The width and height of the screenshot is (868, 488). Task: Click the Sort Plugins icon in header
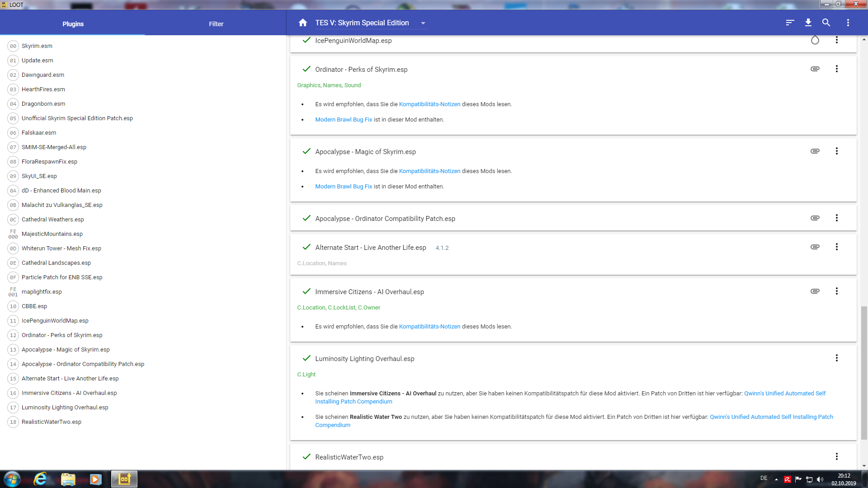point(790,23)
